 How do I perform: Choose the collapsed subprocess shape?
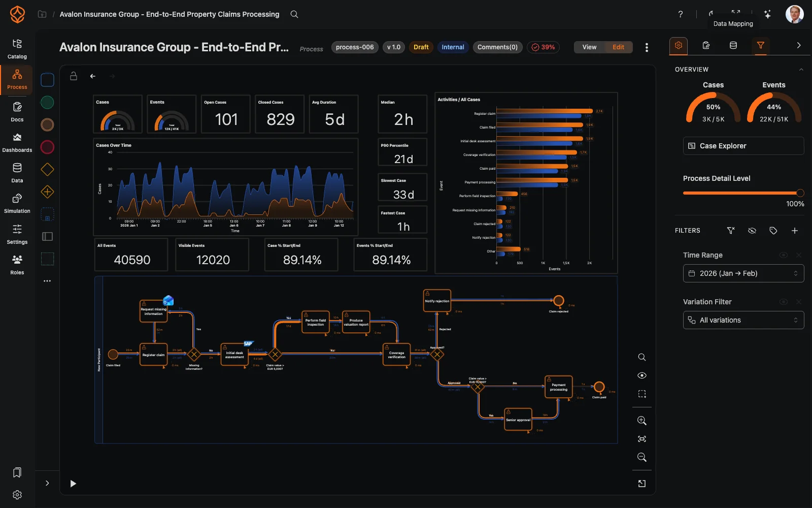click(x=47, y=214)
